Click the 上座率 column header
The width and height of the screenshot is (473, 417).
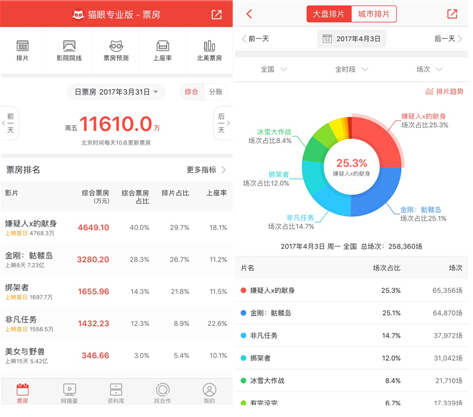coord(217,193)
